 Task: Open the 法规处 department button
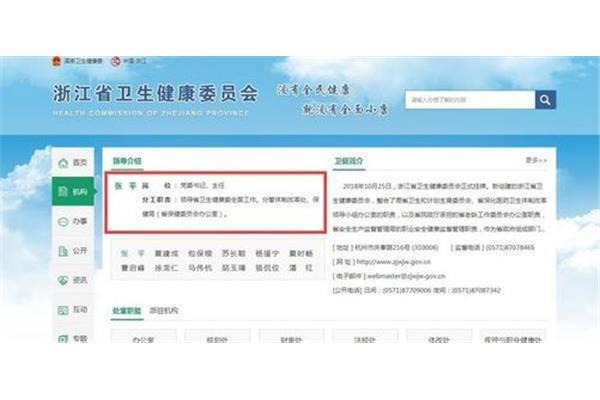coord(365,337)
